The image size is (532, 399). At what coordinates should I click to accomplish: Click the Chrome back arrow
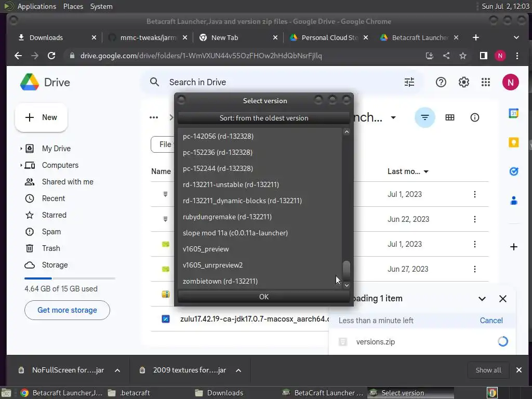coord(18,56)
